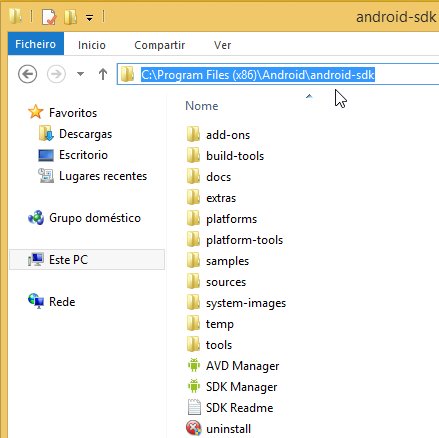Open the recent locations dropdown arrow
439x438 pixels.
pyautogui.click(x=80, y=74)
